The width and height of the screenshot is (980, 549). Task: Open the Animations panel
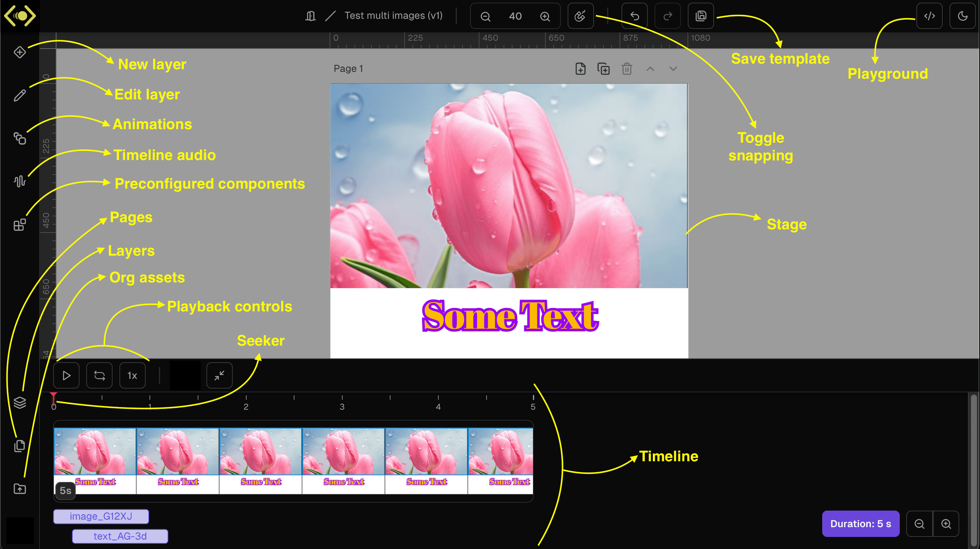tap(20, 138)
